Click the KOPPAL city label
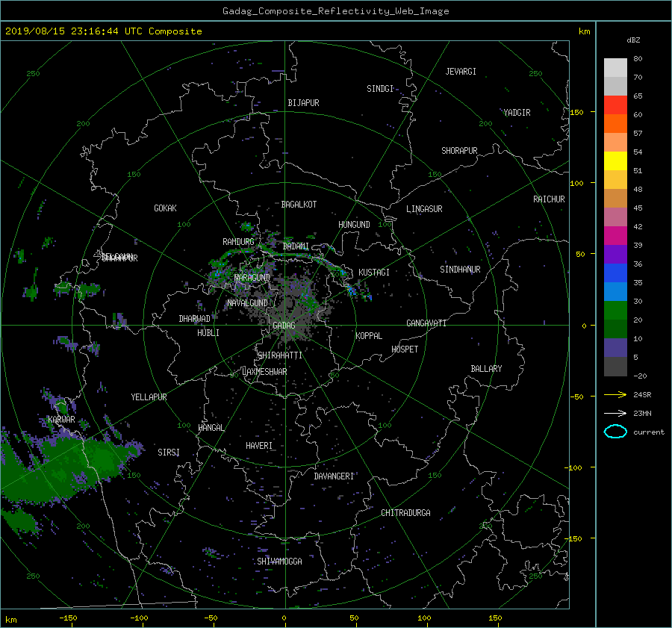 tap(369, 336)
